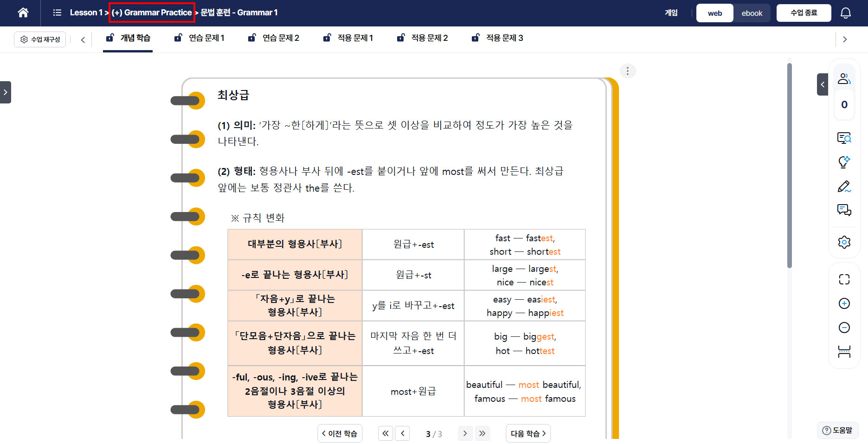Jump to first page double arrow
The height and width of the screenshot is (444, 868).
[x=386, y=433]
